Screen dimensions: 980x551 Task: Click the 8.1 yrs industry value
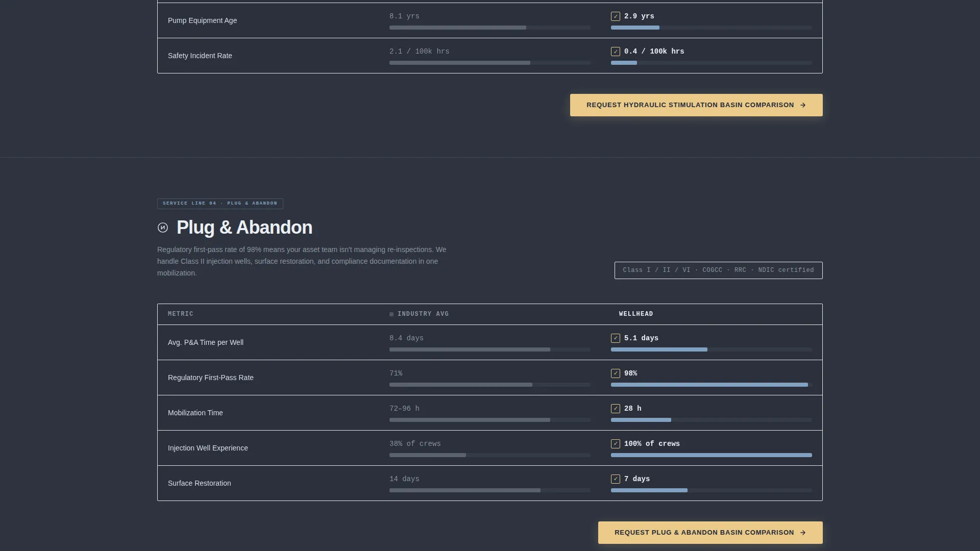coord(404,16)
